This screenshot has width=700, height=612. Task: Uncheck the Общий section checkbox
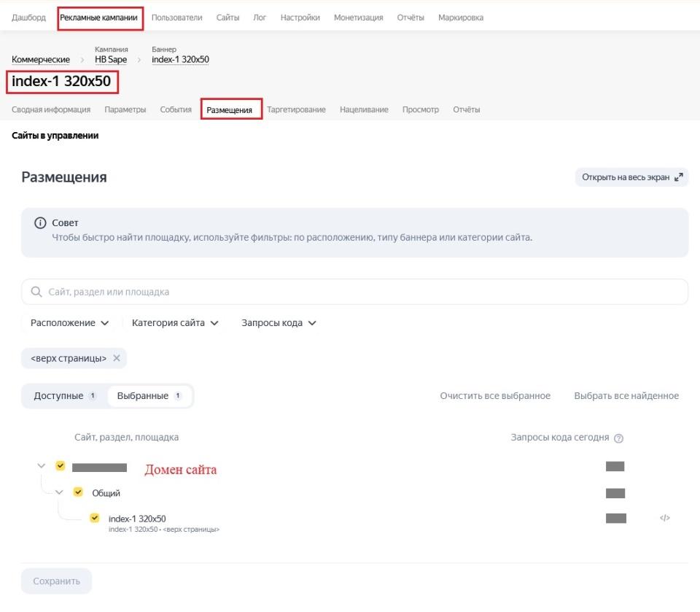coord(78,492)
